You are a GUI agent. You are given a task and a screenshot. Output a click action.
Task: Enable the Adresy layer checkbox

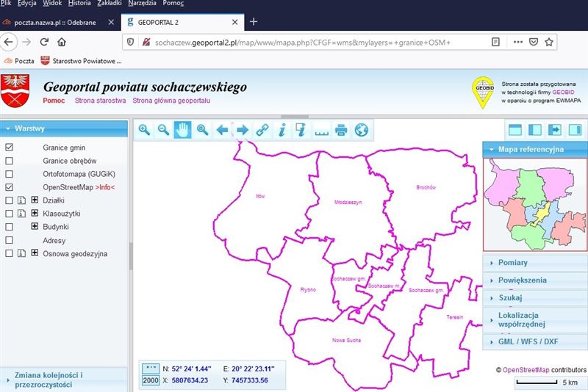(x=10, y=240)
